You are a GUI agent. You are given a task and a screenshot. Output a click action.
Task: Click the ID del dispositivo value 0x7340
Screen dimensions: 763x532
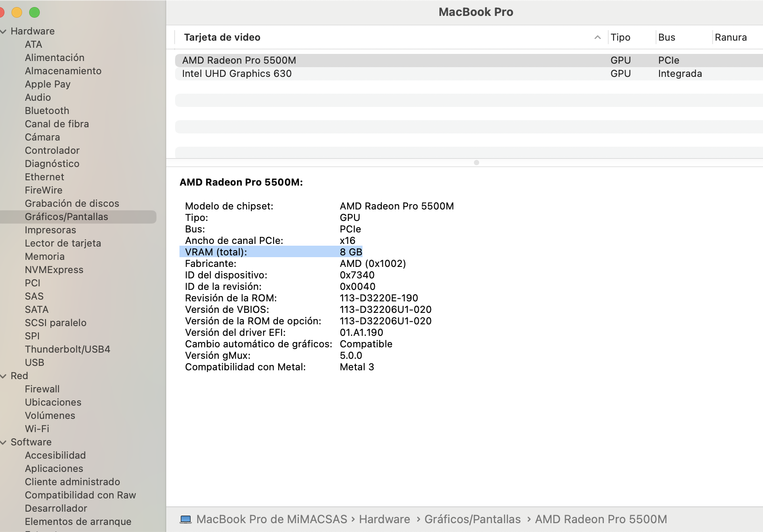[x=357, y=275]
